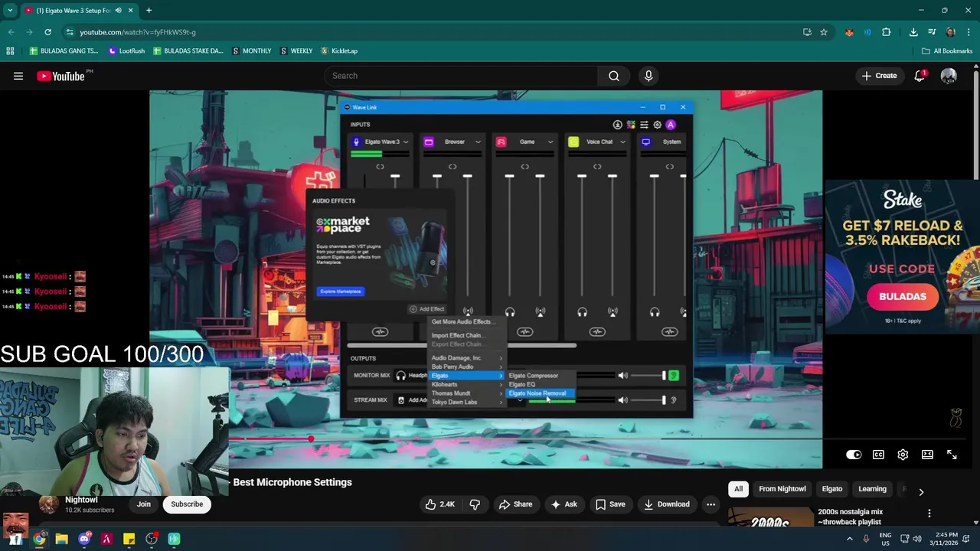
Task: Open the YouTube guide hamburger menu
Action: [x=18, y=76]
